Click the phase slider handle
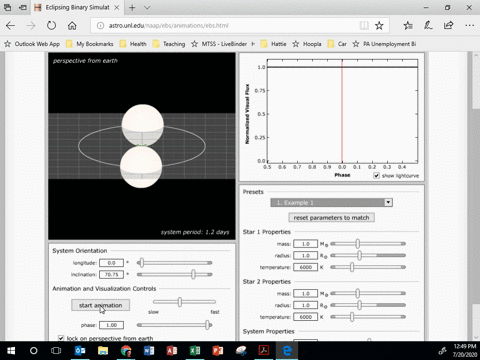The height and width of the screenshot is (360, 480). pyautogui.click(x=207, y=325)
